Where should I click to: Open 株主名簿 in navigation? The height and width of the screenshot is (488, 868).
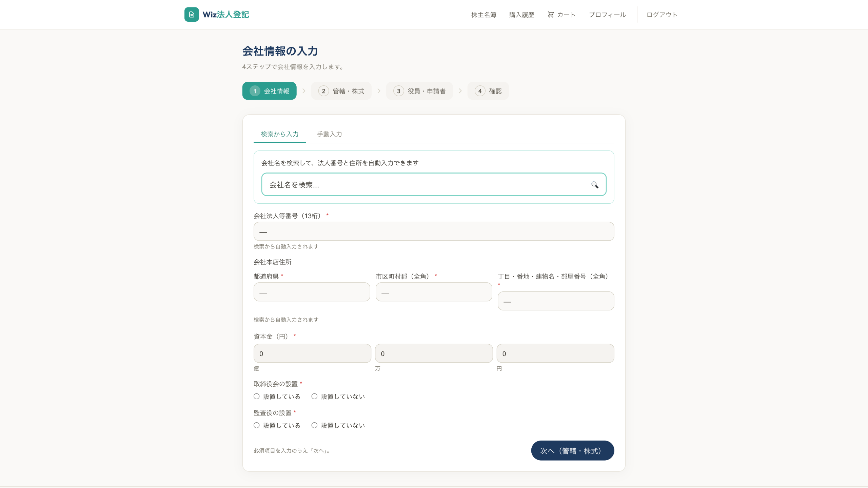(x=484, y=15)
